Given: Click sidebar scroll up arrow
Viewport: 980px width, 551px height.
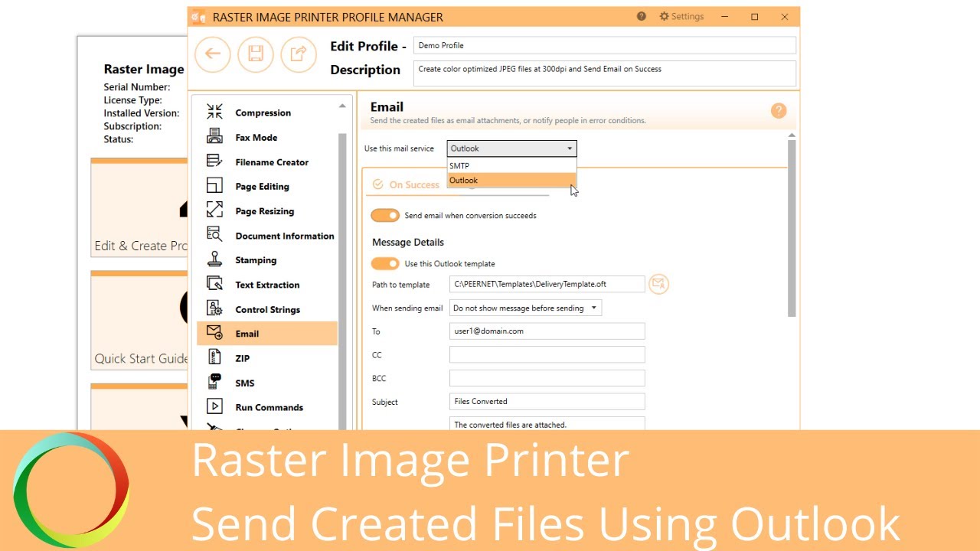Looking at the screenshot, I should tap(343, 106).
